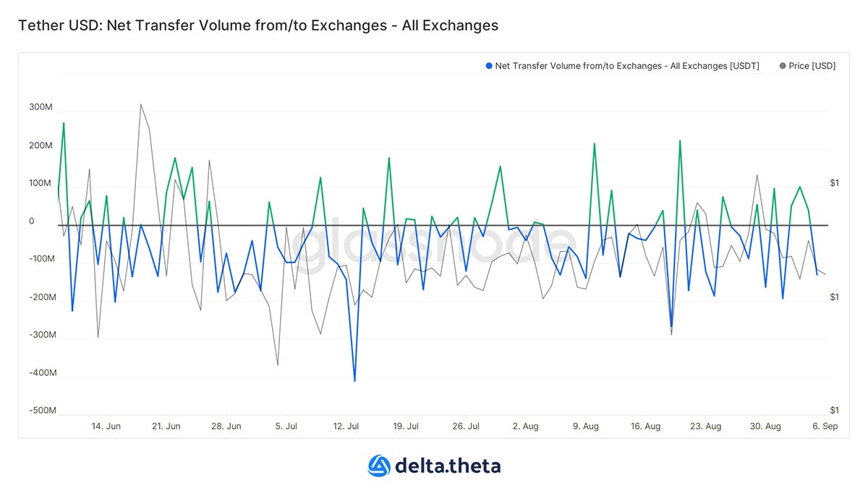Click the delta.theta brand text
Image resolution: width=868 pixels, height=493 pixels.
[x=448, y=466]
